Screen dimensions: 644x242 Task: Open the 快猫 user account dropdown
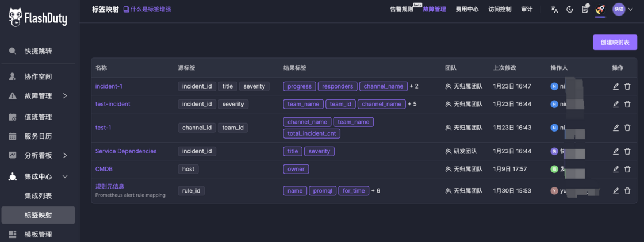[x=623, y=9]
